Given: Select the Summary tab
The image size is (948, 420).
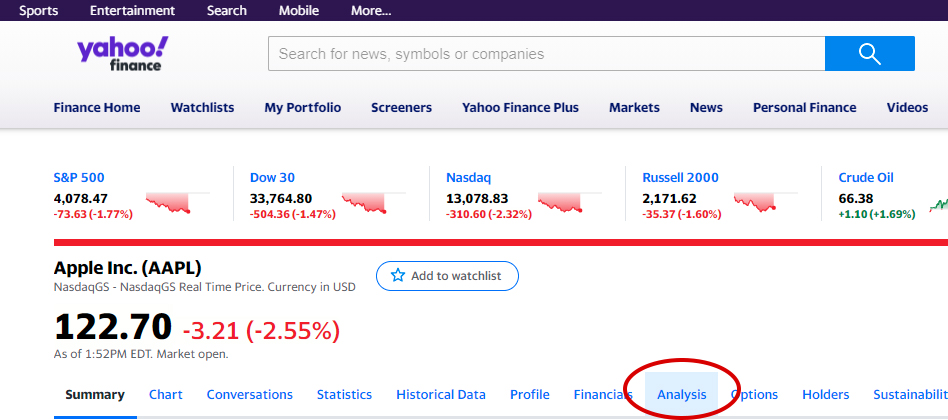Looking at the screenshot, I should coord(95,395).
